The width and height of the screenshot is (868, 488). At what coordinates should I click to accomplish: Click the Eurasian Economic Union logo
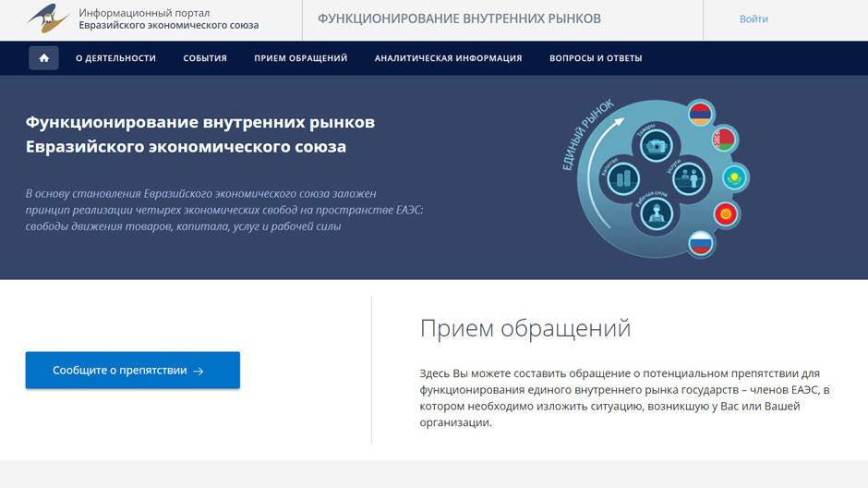(49, 18)
